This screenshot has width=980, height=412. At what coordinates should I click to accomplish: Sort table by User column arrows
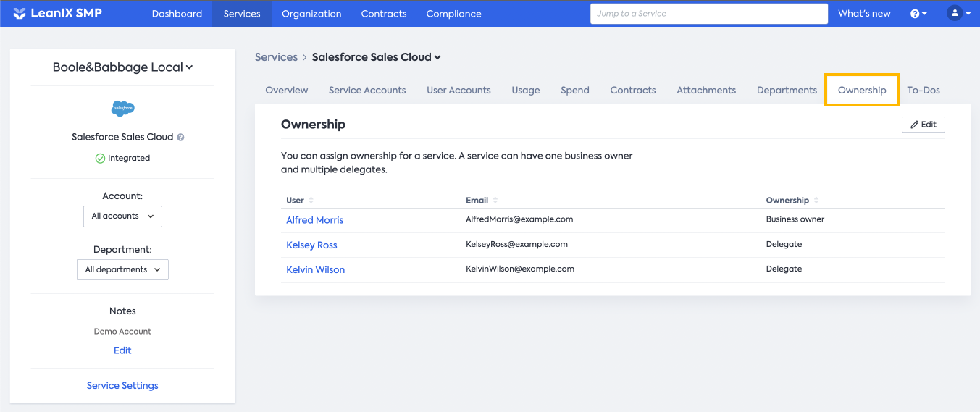tap(311, 201)
